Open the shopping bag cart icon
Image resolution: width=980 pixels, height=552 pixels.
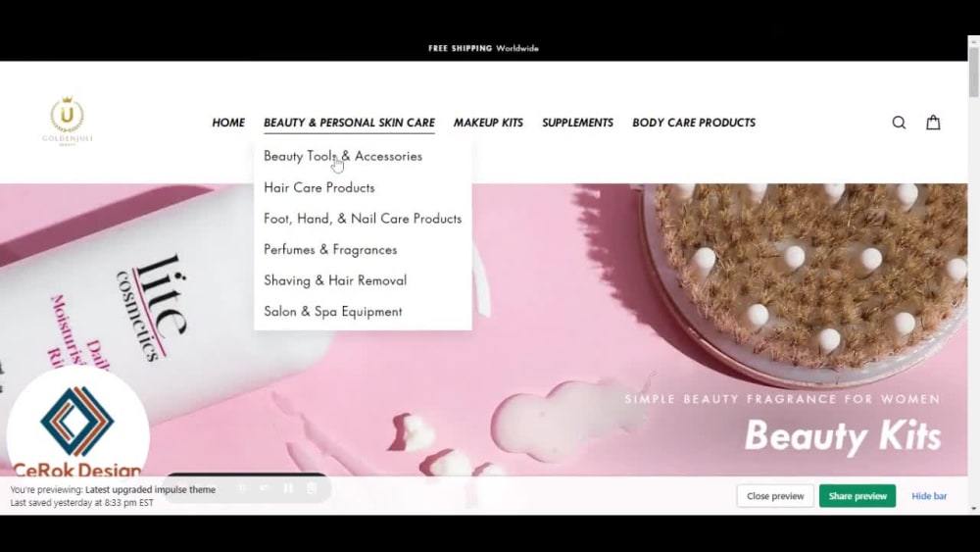click(933, 122)
